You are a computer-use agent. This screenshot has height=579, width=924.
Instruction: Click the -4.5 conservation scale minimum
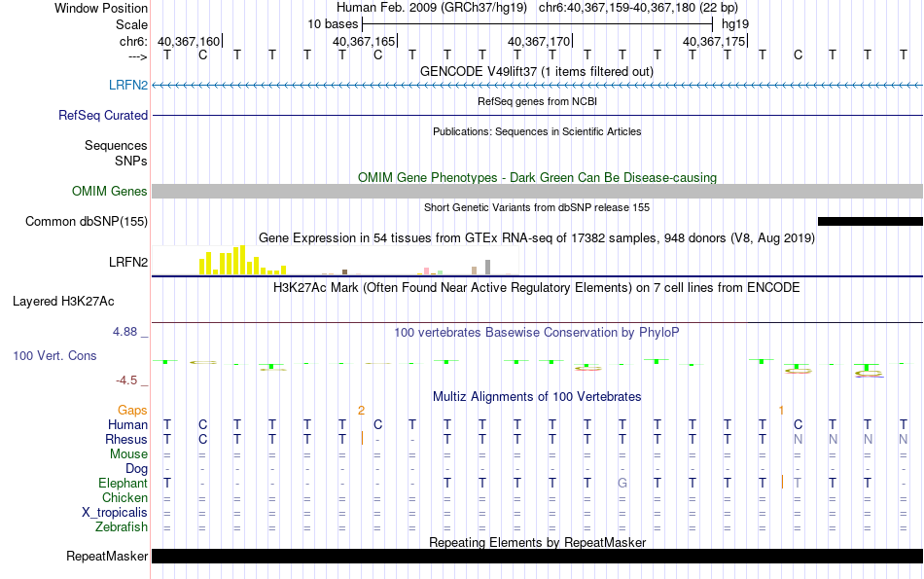tap(126, 380)
